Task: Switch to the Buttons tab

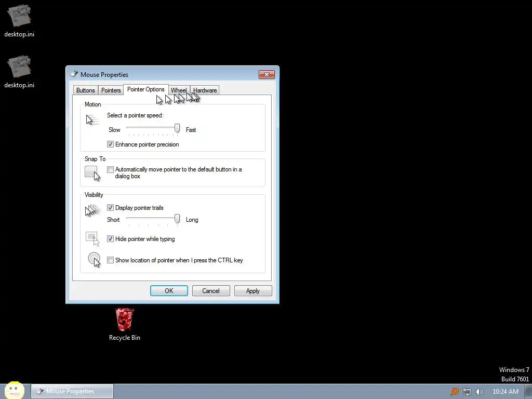Action: [86, 90]
